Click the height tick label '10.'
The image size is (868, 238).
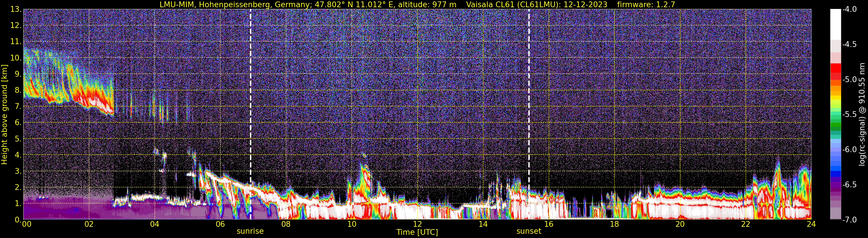pyautogui.click(x=16, y=58)
